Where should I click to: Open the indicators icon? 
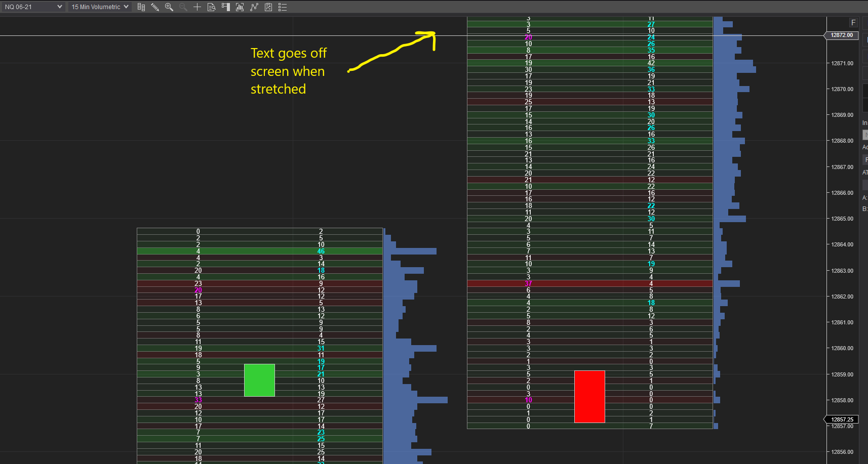(x=254, y=7)
